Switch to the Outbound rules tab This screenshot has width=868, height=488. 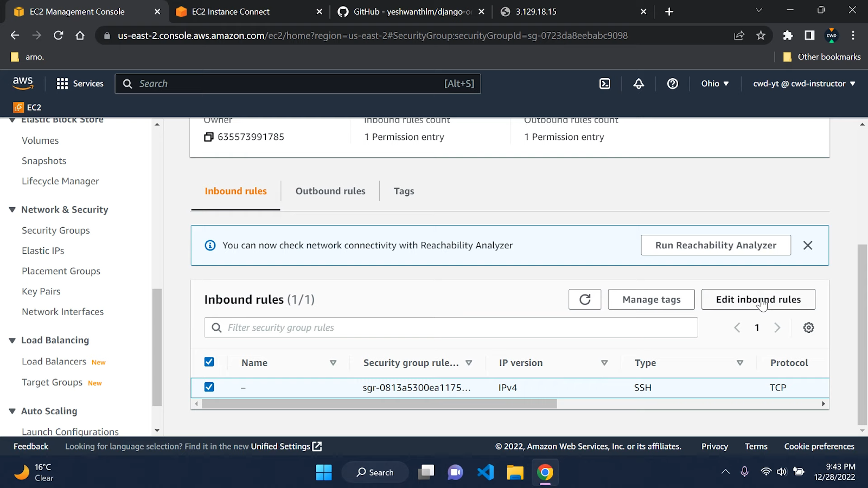pyautogui.click(x=330, y=191)
